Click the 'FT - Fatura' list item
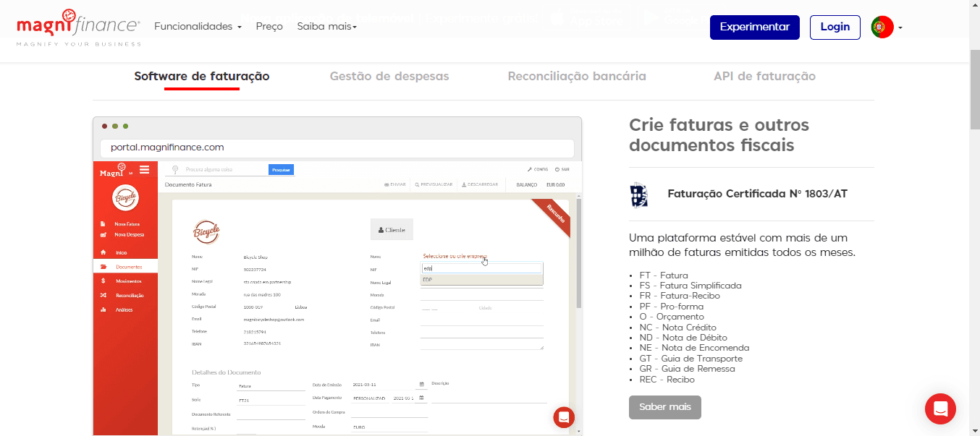Viewport: 980px width, 436px height. click(664, 275)
